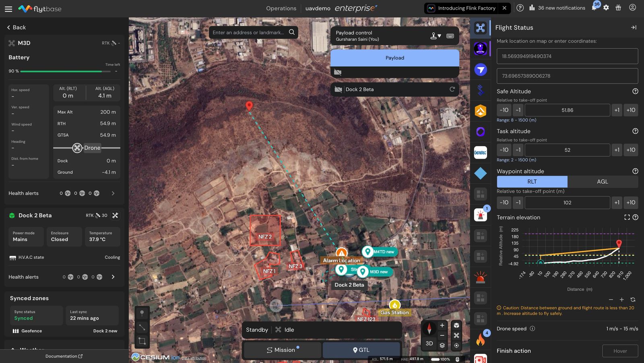
Task: Zoom in on the map
Action: point(442,325)
